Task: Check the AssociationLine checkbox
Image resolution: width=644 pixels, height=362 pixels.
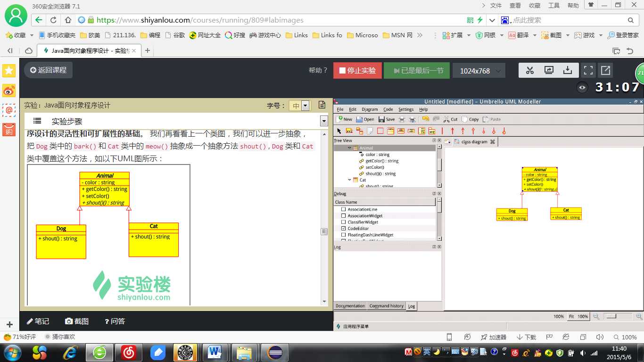Action: pos(343,209)
